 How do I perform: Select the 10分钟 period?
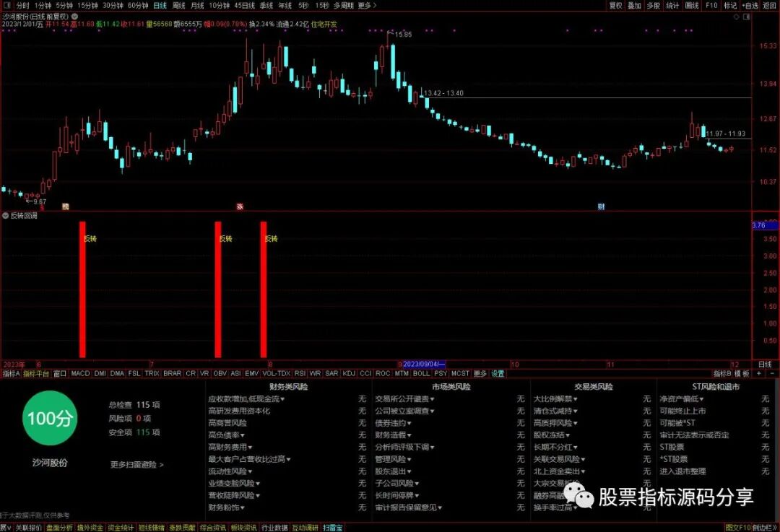[219, 6]
